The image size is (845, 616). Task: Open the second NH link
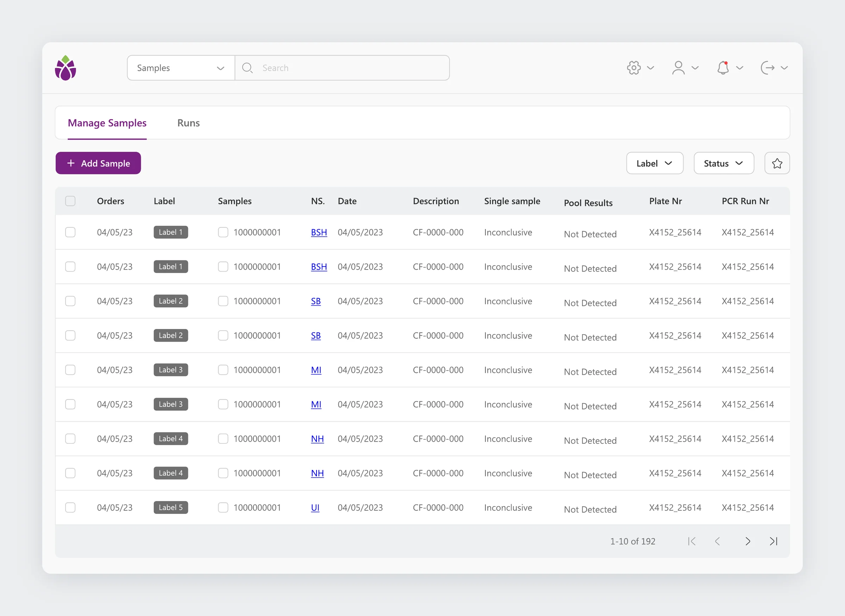pos(318,473)
